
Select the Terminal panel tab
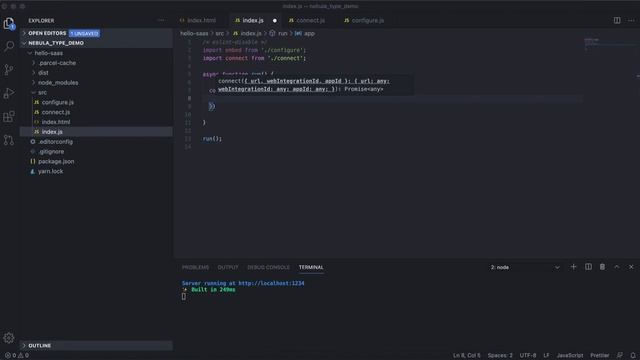[x=311, y=267]
